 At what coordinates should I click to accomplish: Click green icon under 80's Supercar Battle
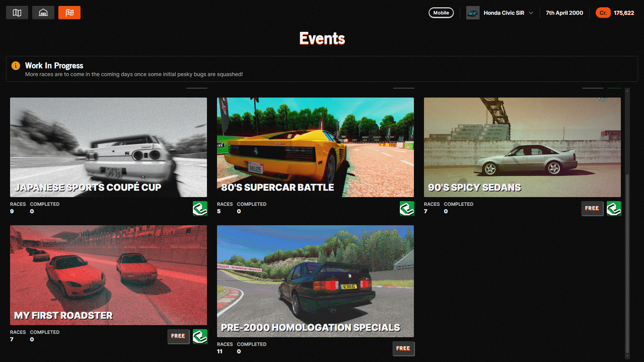[407, 208]
